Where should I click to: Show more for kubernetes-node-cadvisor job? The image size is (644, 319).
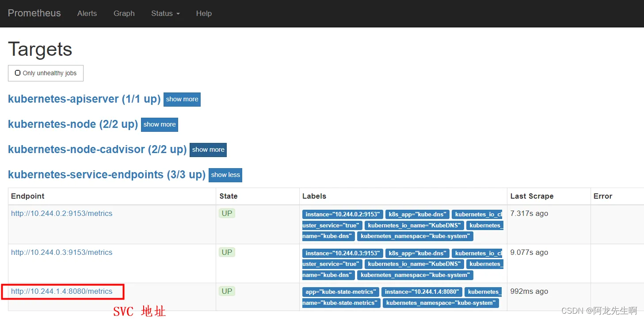tap(208, 150)
